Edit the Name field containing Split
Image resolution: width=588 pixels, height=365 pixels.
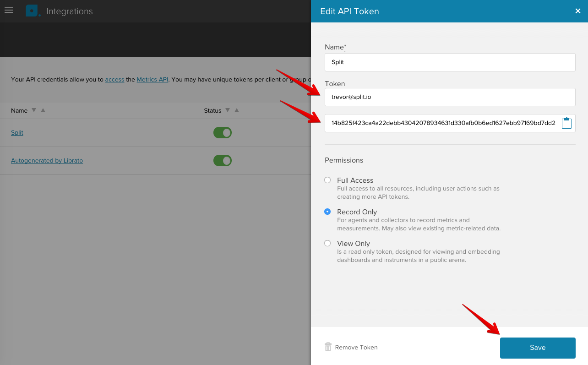[450, 62]
